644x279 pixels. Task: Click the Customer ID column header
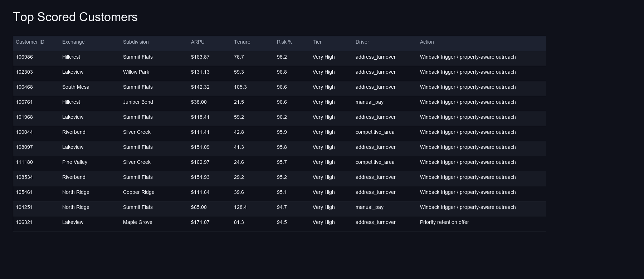click(30, 42)
